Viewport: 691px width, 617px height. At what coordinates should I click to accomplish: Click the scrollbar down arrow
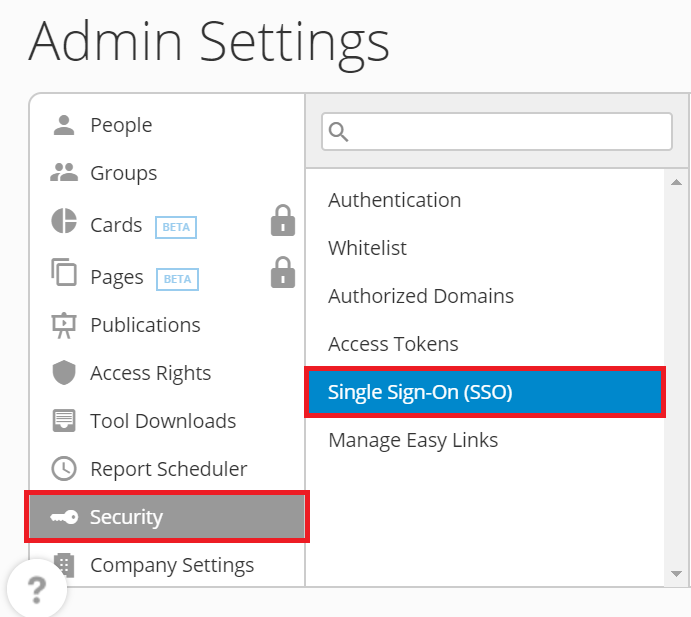point(676,574)
